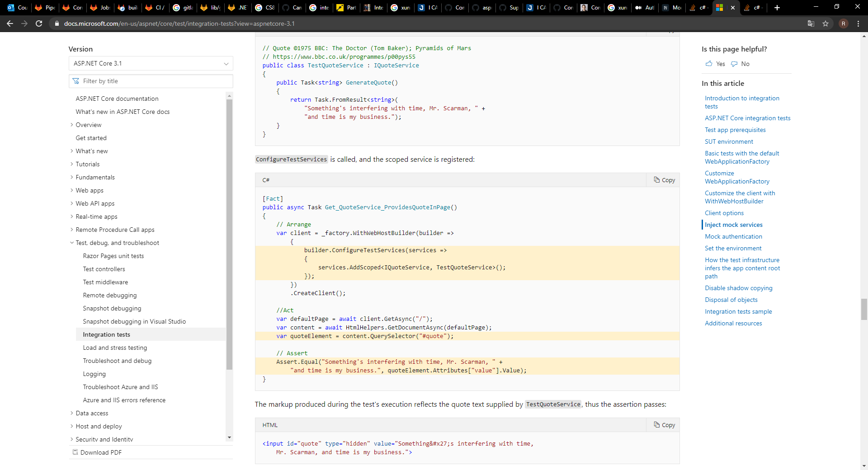Screen dimensions: 868x470
Task: Select Integration tests in the tree
Action: [x=106, y=334]
